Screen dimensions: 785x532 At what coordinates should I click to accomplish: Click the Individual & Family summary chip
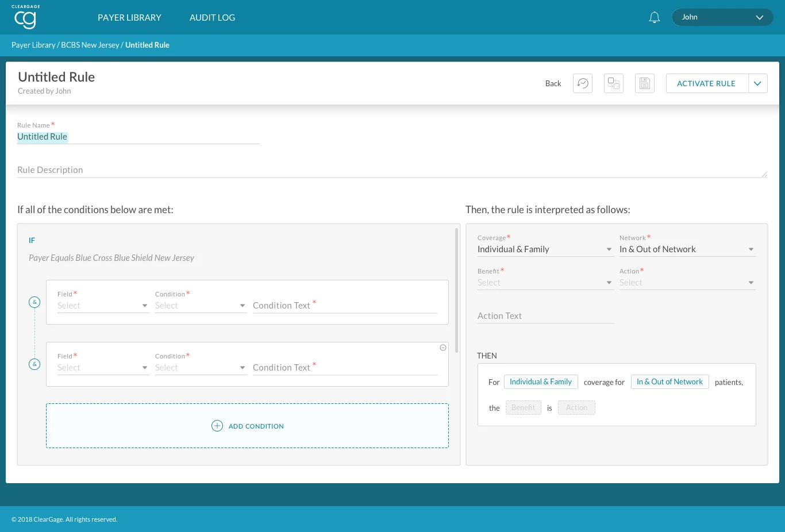pos(541,382)
